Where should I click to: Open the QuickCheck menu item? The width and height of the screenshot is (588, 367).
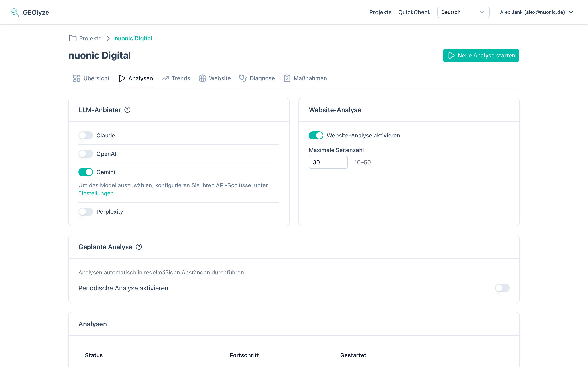coord(414,12)
